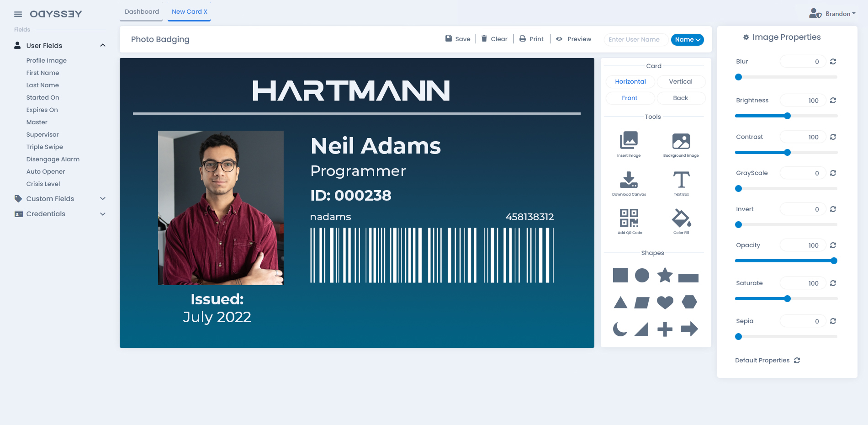Switch to the Dashboard tab
Screen dimensions: 868x425
click(x=141, y=11)
